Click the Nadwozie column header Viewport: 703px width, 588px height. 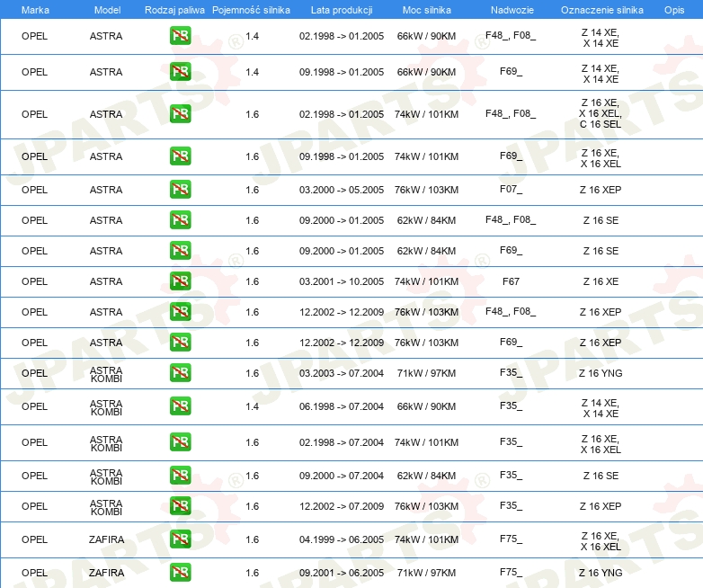pos(512,10)
